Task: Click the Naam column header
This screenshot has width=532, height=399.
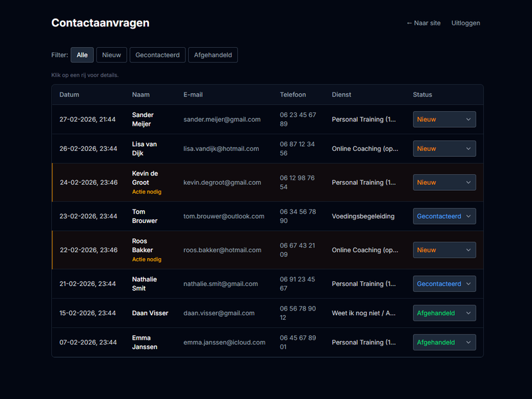Action: click(x=141, y=94)
